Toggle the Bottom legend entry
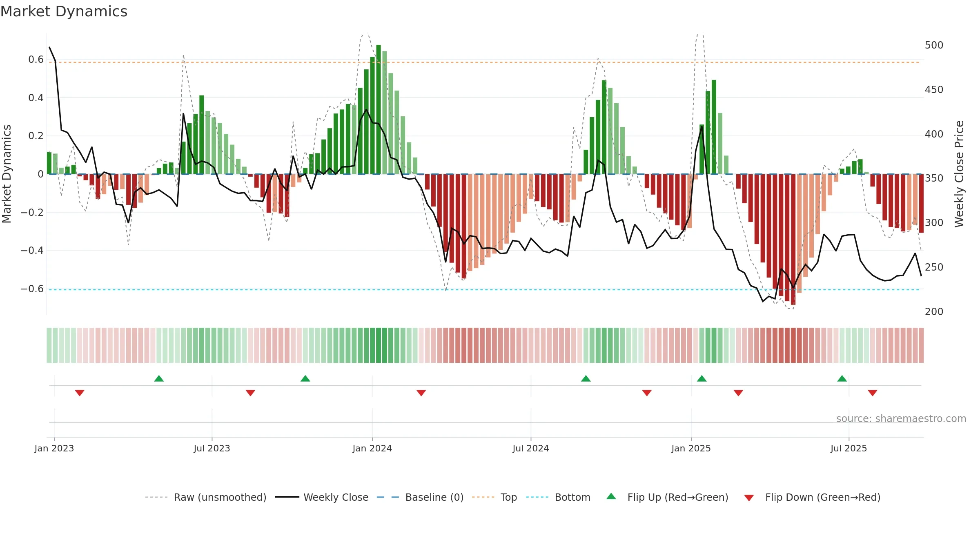This screenshot has width=980, height=551. click(558, 497)
